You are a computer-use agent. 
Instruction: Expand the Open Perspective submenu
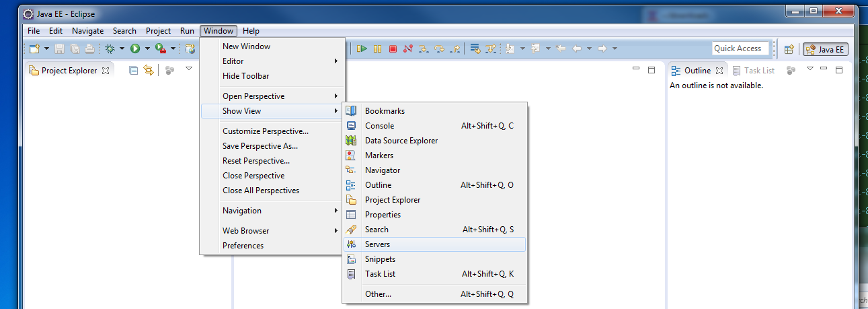click(273, 96)
